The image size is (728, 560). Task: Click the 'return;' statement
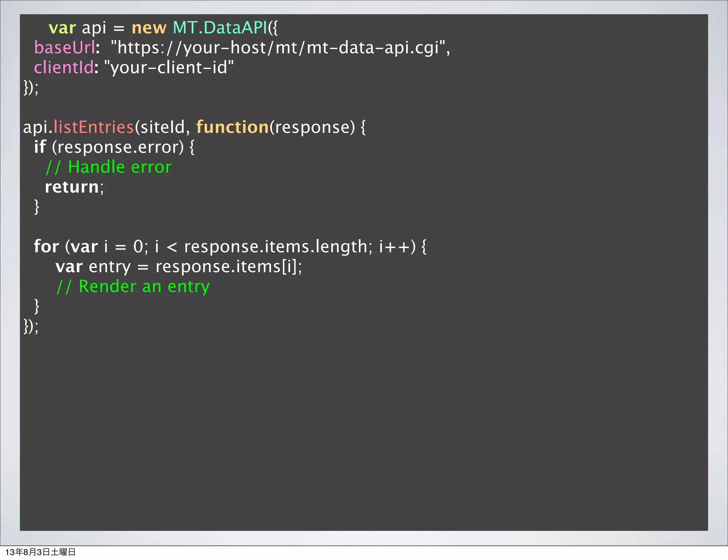(74, 187)
